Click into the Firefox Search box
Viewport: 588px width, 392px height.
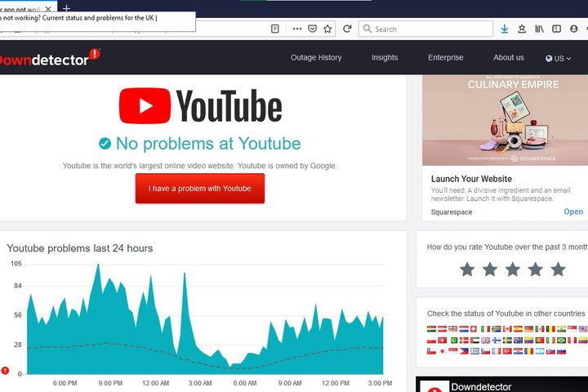click(425, 29)
